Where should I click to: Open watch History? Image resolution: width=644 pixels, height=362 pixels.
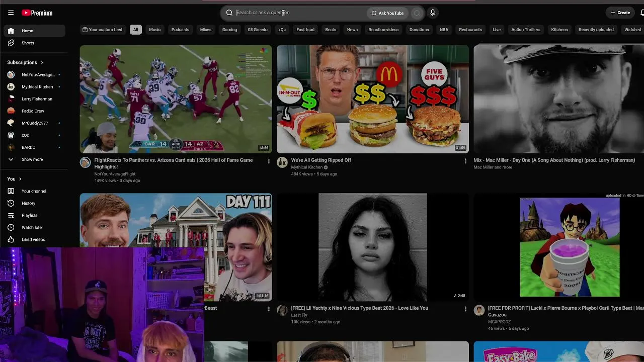point(34,203)
